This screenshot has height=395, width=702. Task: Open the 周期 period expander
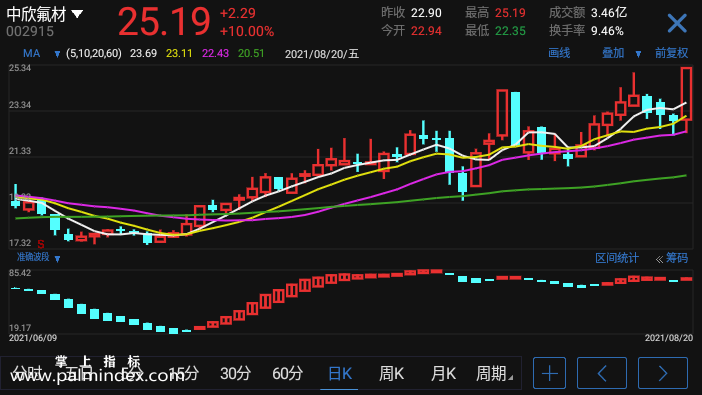point(494,373)
